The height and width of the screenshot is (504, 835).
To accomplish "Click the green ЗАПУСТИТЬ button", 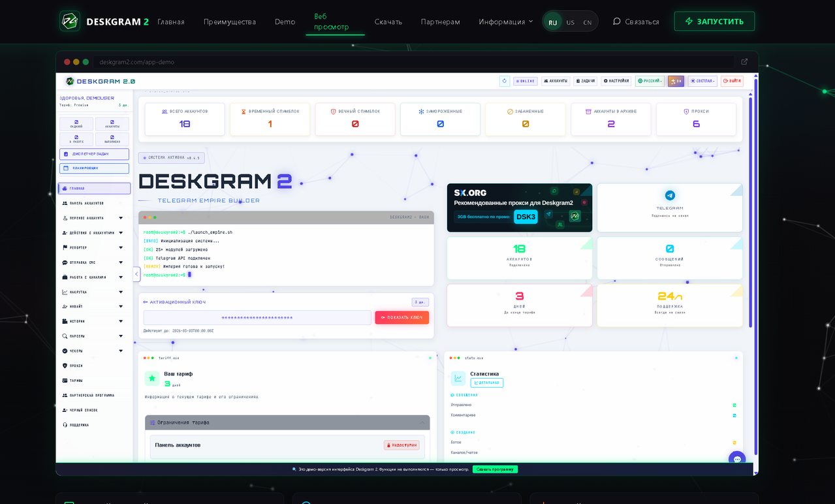I will point(714,22).
